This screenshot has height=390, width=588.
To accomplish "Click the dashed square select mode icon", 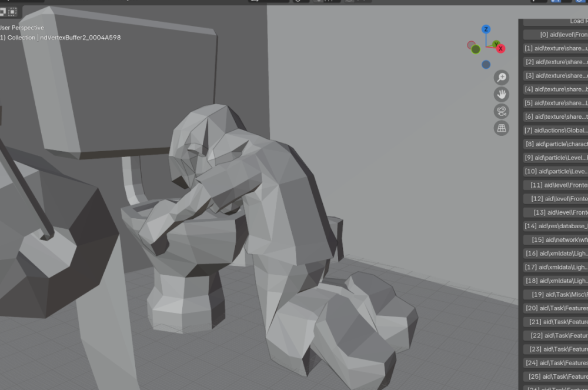I will 12,12.
